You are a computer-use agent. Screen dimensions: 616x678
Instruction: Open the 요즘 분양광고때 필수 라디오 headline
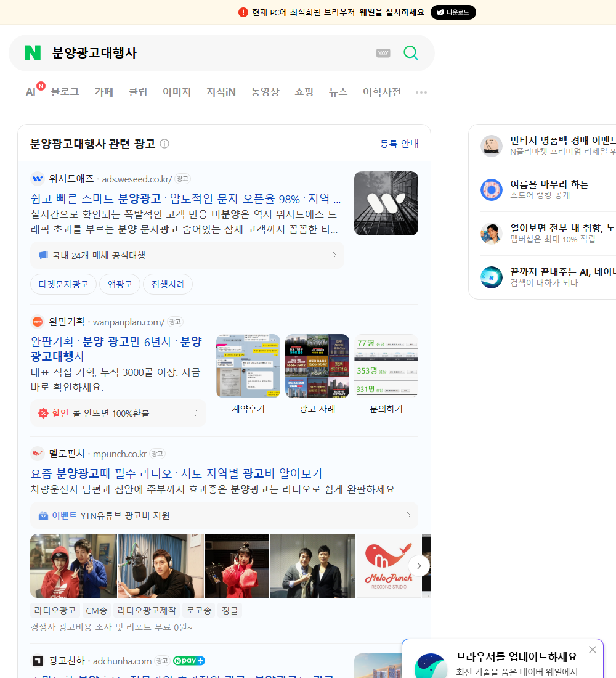tap(176, 473)
